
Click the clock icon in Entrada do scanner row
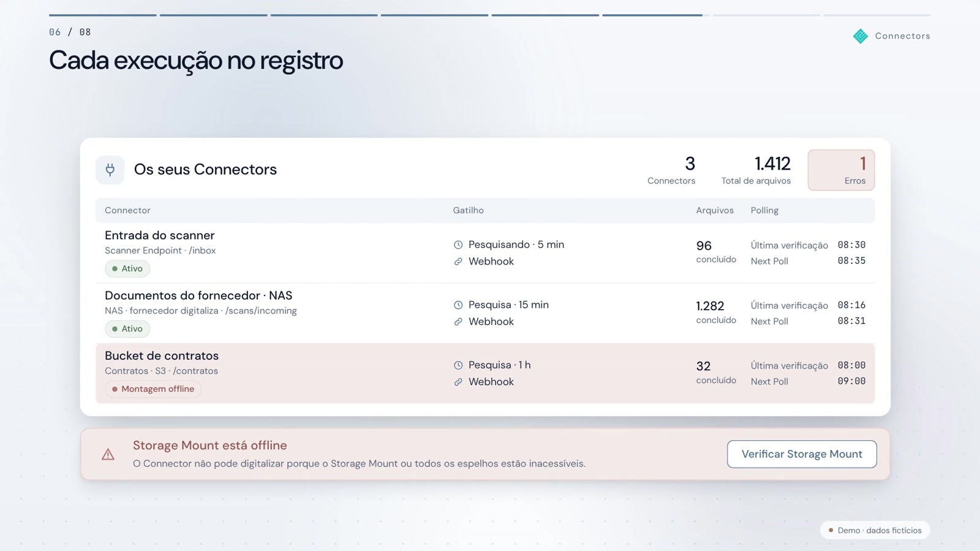[x=458, y=245]
